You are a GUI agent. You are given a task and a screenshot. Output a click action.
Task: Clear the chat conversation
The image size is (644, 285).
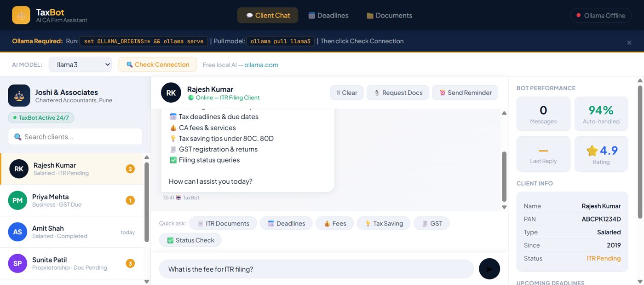coord(347,93)
